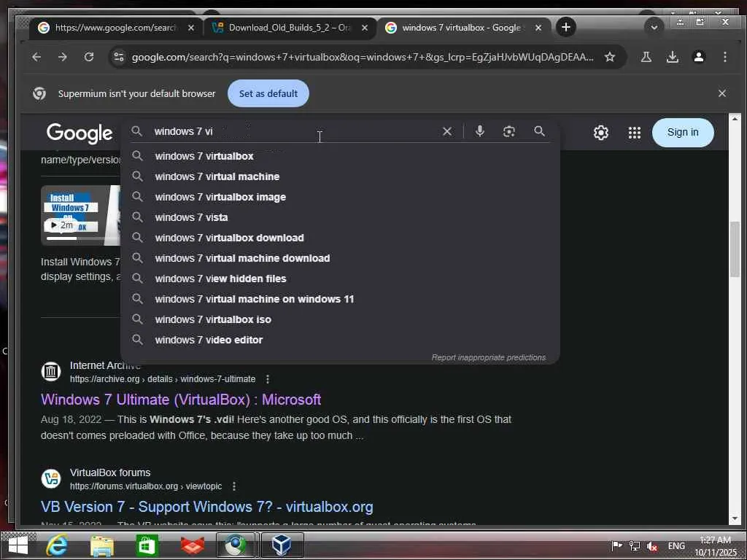Click the scrollbar down arrow
Image resolution: width=747 pixels, height=560 pixels.
(734, 518)
